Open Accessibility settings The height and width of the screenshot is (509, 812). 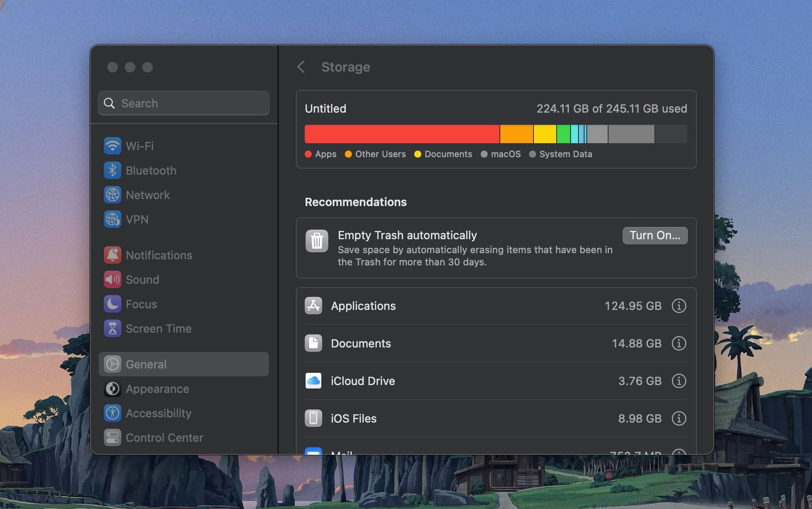click(x=158, y=413)
